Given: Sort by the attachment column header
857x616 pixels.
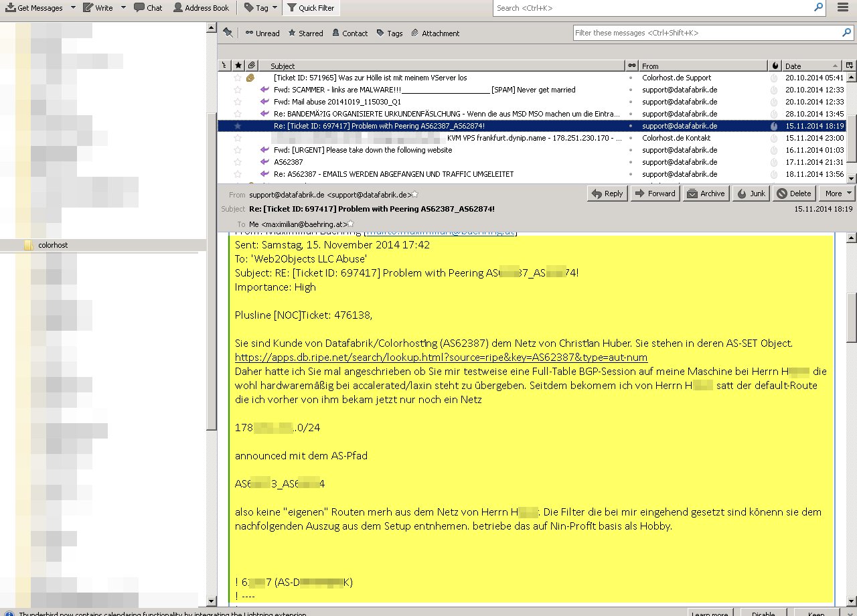Looking at the screenshot, I should (251, 66).
